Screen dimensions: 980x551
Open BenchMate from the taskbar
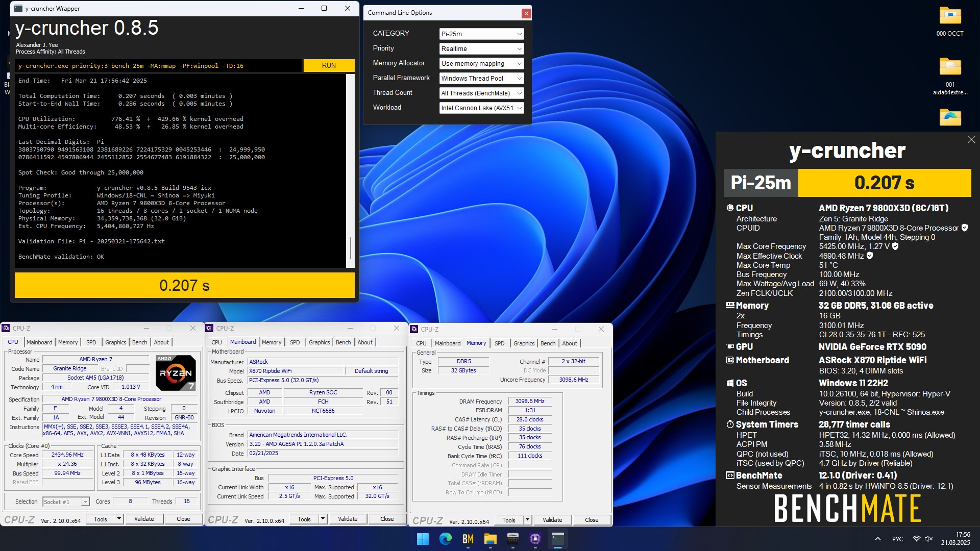click(x=468, y=539)
